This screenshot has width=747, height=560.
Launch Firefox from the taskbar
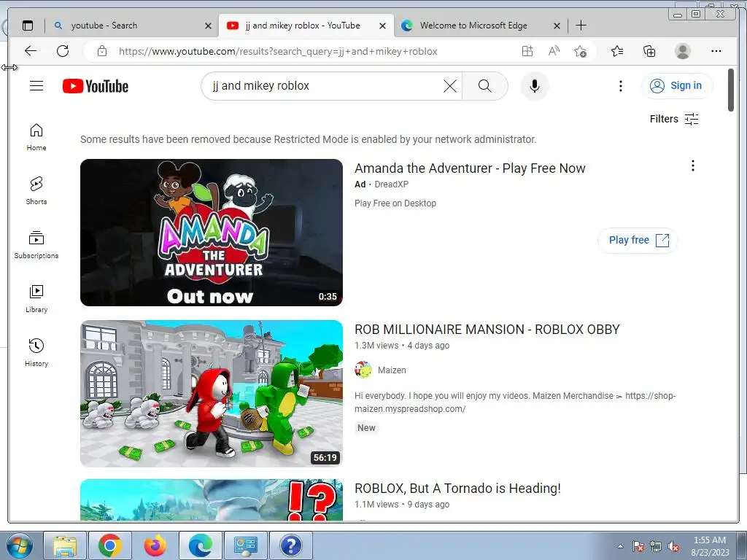(155, 545)
